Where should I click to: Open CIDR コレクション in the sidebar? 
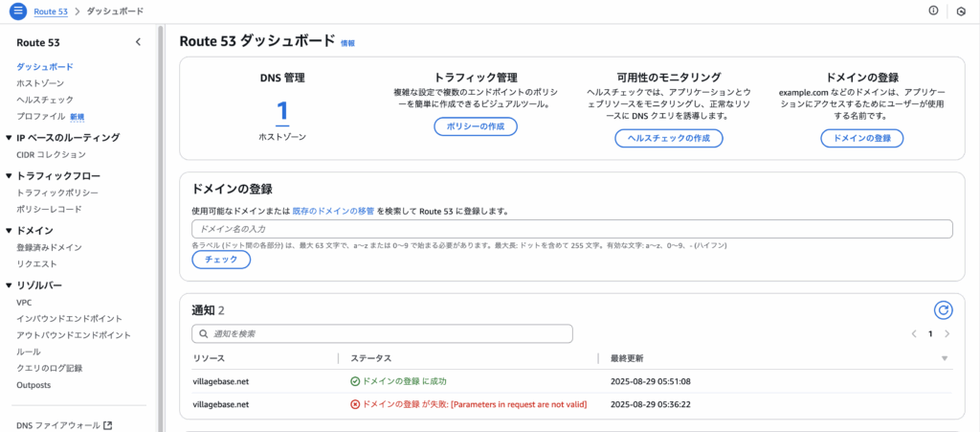pyautogui.click(x=52, y=154)
